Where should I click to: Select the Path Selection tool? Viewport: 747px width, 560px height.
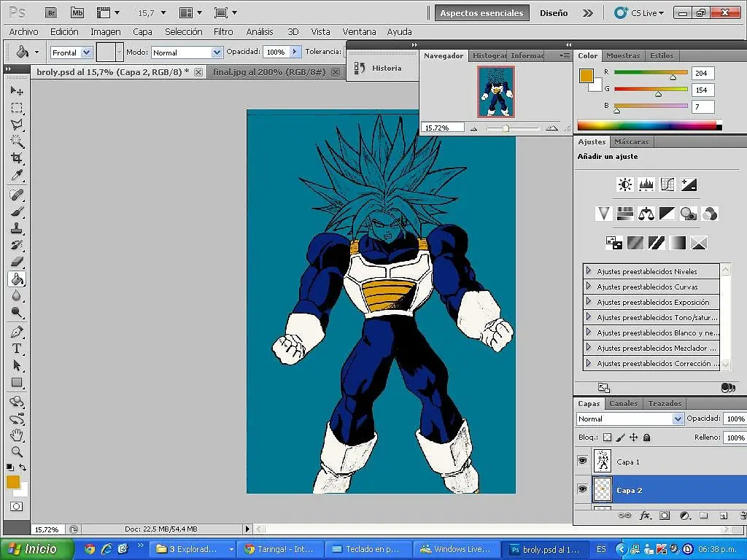[17, 365]
